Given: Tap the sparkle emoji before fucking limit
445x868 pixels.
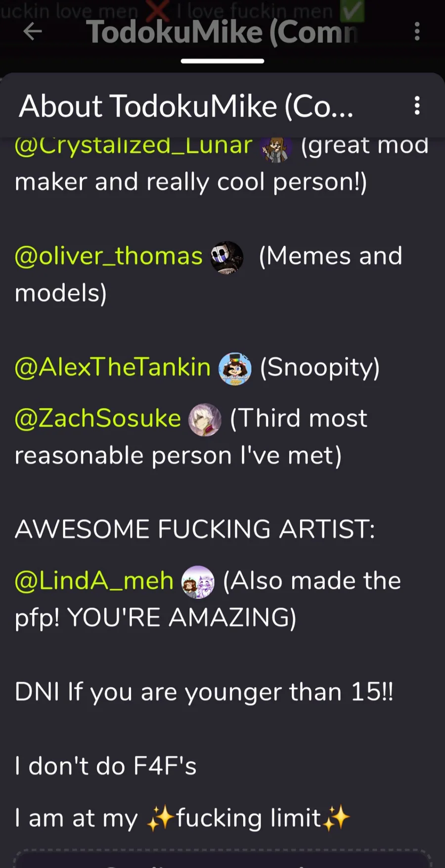Looking at the screenshot, I should [161, 819].
